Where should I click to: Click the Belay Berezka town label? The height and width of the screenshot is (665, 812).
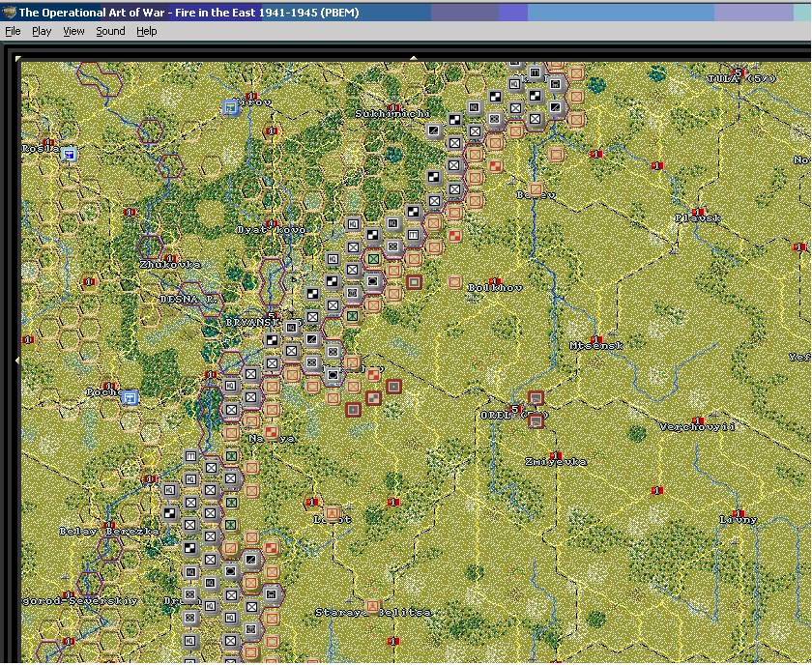(109, 532)
